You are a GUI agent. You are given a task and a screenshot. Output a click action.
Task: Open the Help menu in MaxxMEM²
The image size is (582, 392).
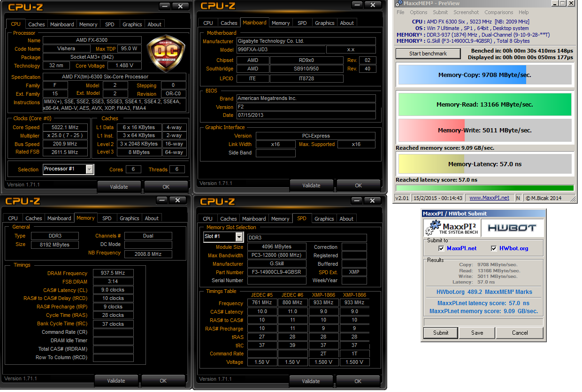[524, 12]
